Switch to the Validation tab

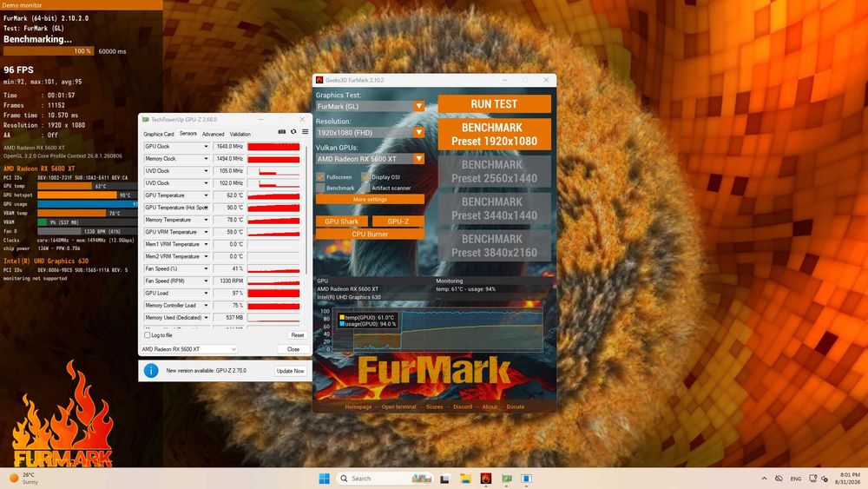(x=240, y=134)
